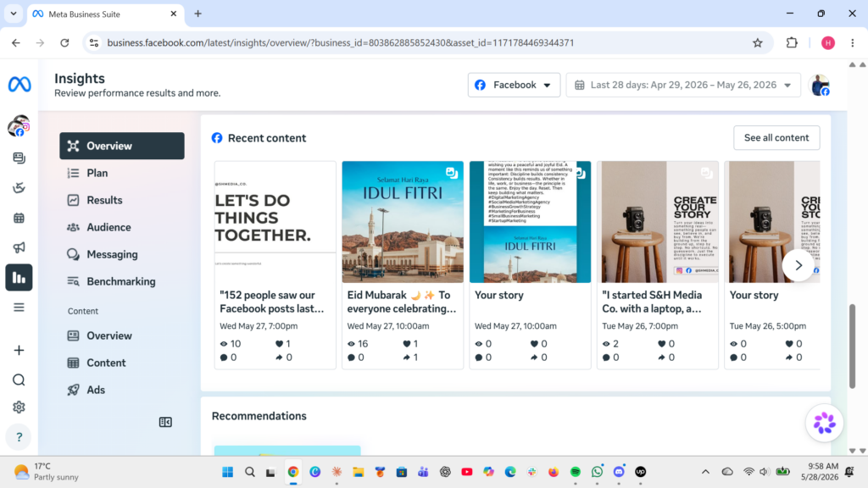The width and height of the screenshot is (868, 488).
Task: Open Overview under the Content section
Action: coord(122,335)
